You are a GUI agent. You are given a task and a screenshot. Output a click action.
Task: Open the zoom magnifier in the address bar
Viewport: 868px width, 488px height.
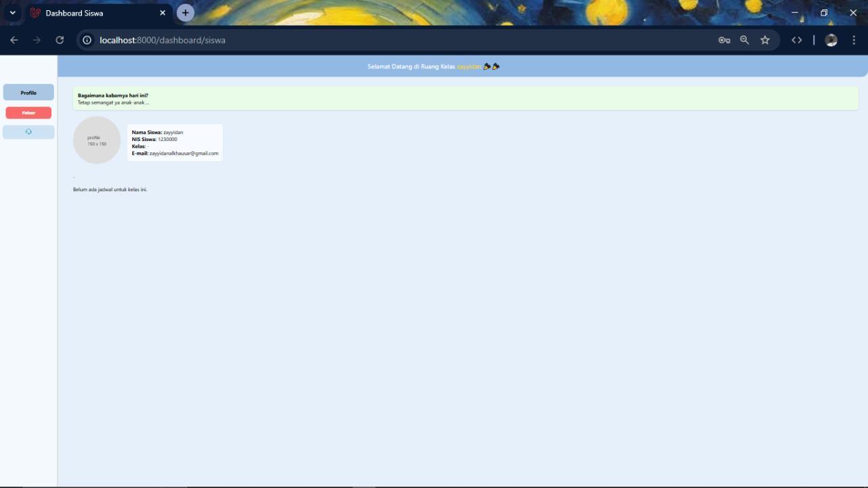point(745,40)
